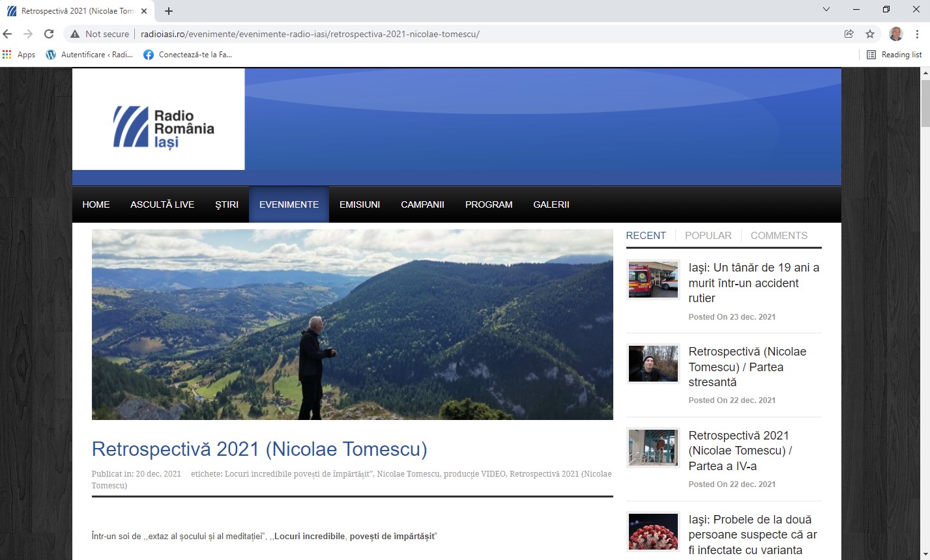Viewport: 930px width, 560px height.
Task: Click the Radio România Iași logo
Action: tap(164, 127)
